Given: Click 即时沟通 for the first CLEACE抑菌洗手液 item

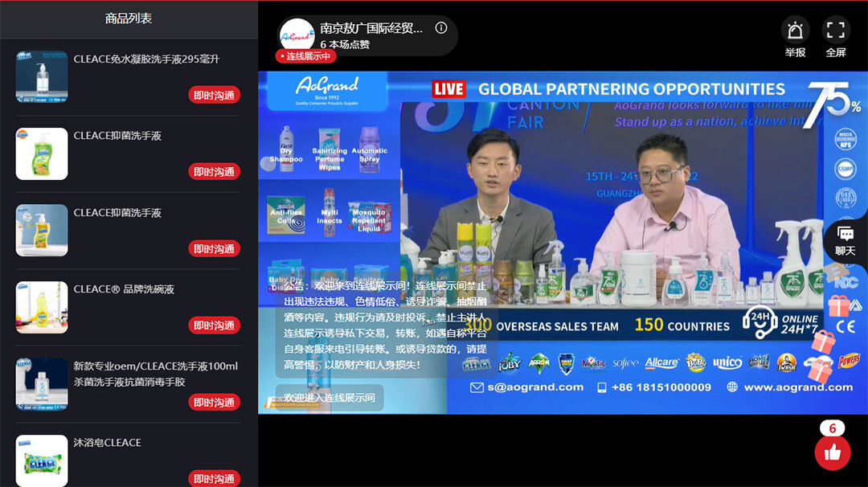Looking at the screenshot, I should (x=214, y=171).
